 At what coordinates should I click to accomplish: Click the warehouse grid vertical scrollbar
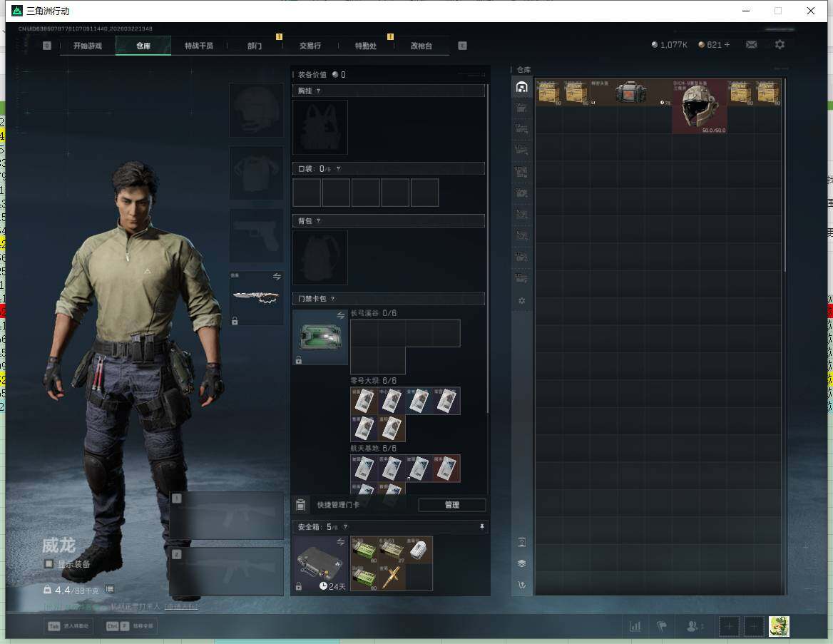784,178
